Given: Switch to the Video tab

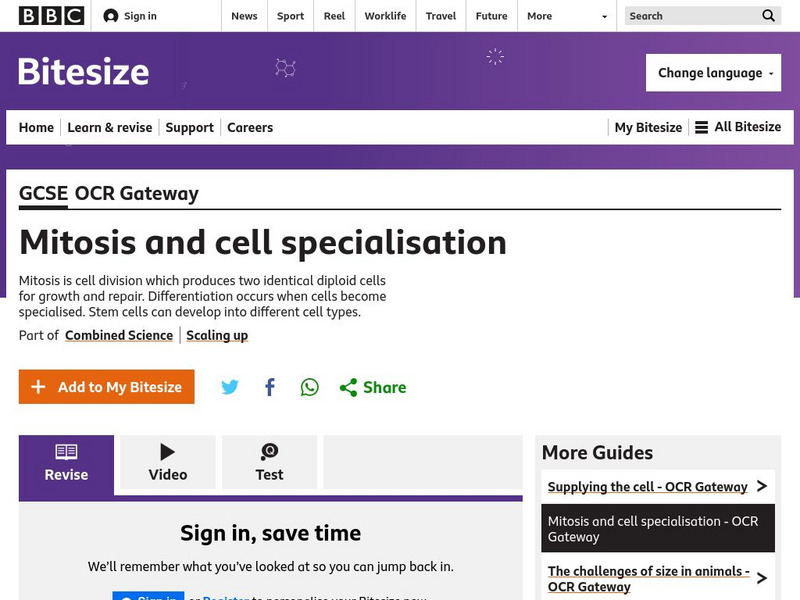Looking at the screenshot, I should pos(168,462).
